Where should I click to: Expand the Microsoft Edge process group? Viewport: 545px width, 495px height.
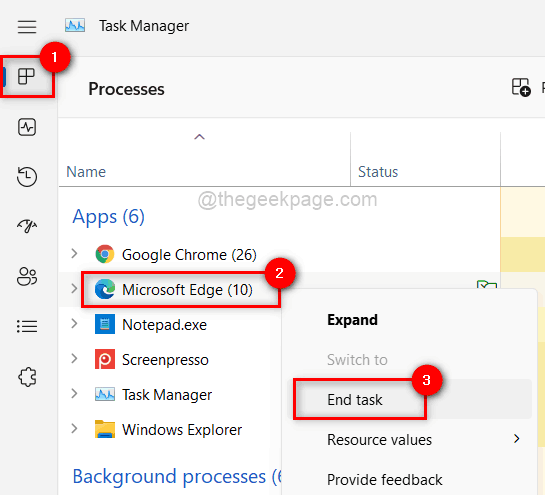(x=74, y=289)
